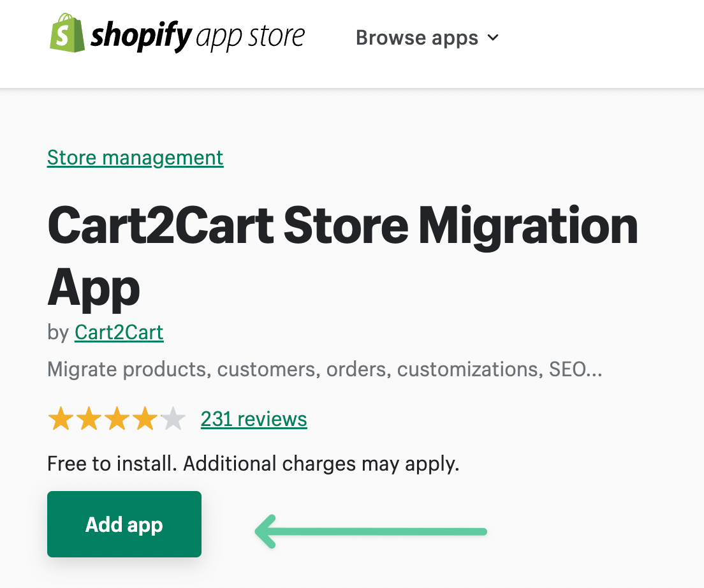
Task: Click the green arrow pointing at Add app
Action: 370,531
